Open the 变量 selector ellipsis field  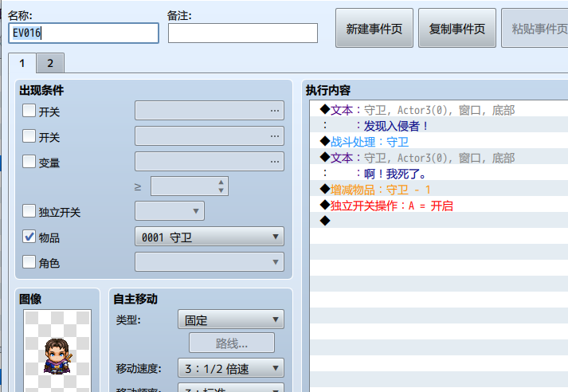click(x=210, y=161)
